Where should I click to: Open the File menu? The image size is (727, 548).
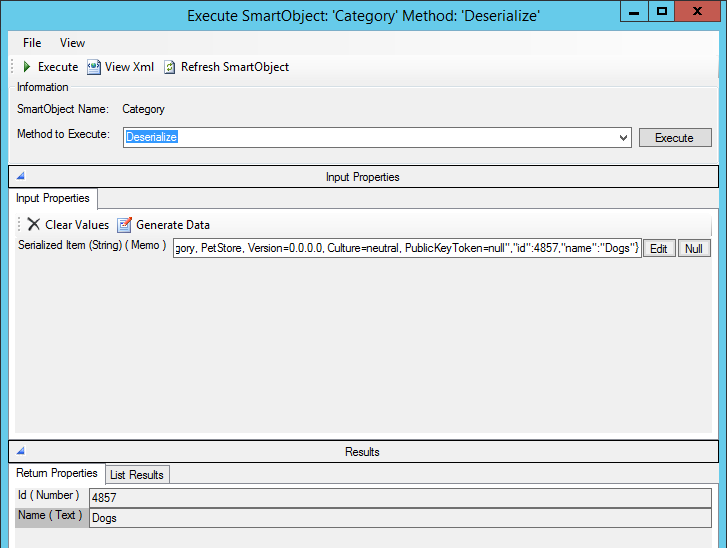point(32,43)
